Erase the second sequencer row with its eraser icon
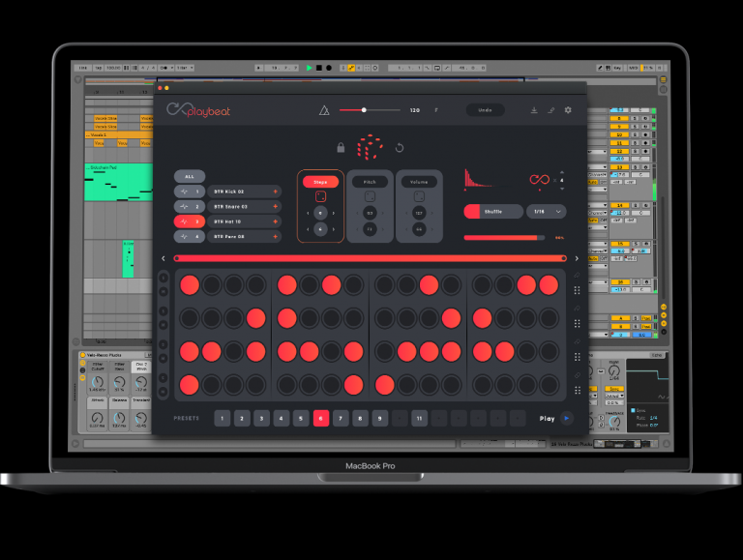The width and height of the screenshot is (743, 560). pos(577,309)
